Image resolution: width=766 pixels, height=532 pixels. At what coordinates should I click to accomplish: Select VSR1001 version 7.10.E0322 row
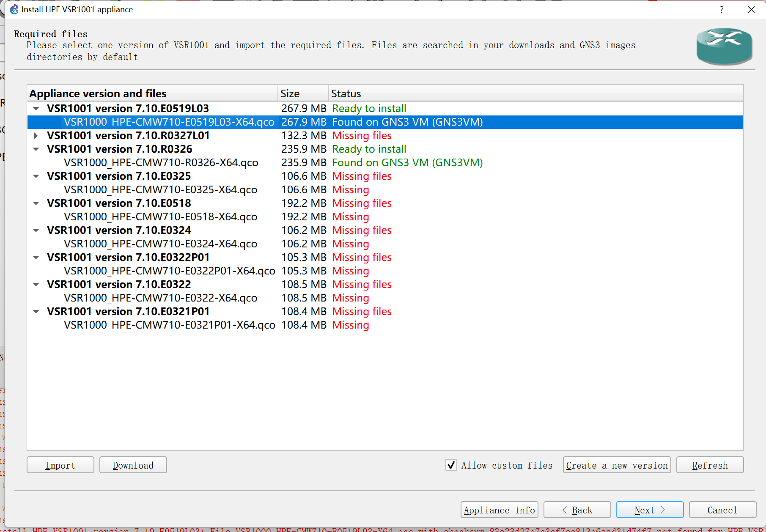(x=385, y=285)
